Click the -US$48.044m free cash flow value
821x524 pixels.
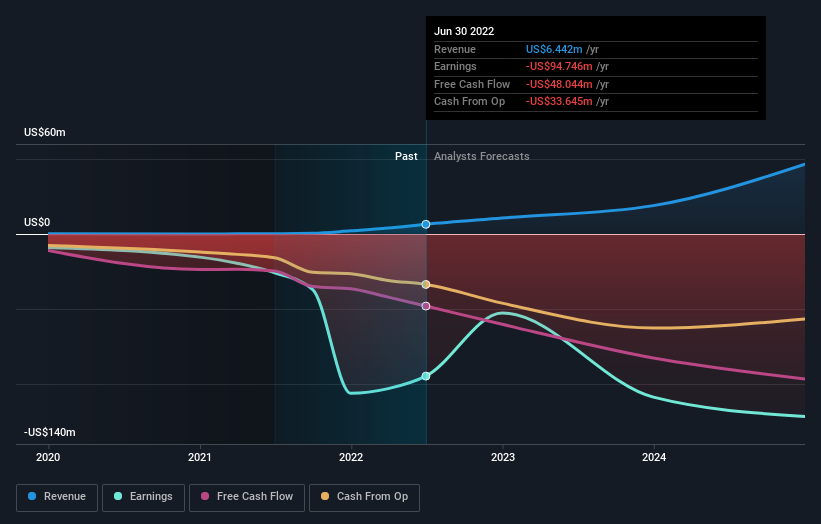coord(559,84)
